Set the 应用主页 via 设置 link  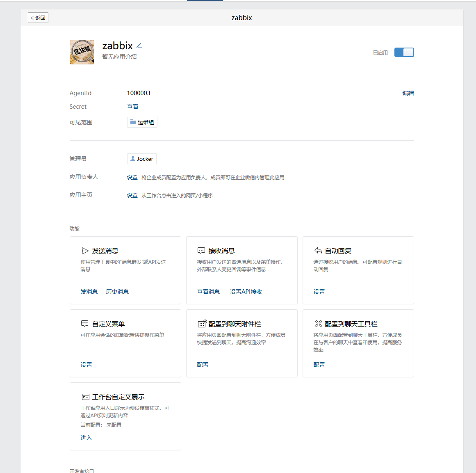coord(132,195)
